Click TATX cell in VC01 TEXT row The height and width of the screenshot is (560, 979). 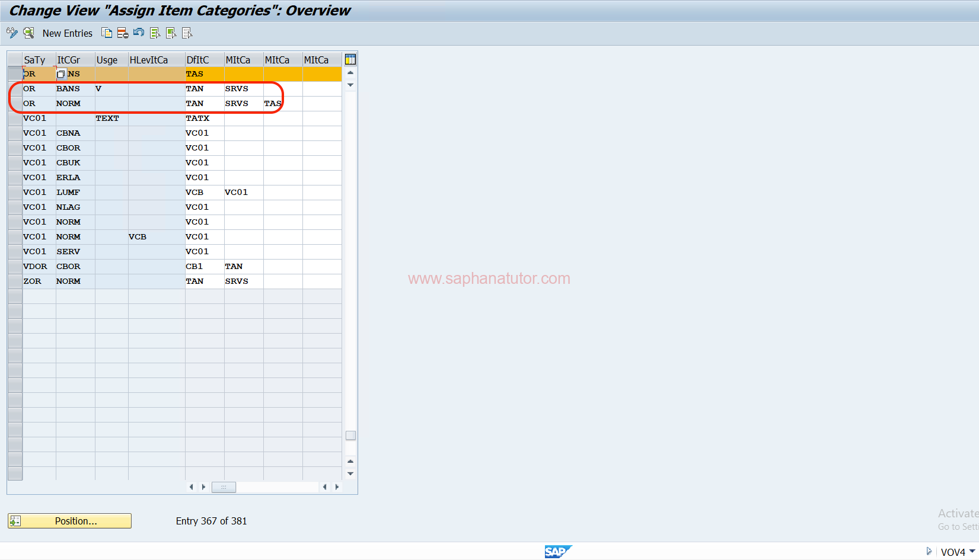205,119
